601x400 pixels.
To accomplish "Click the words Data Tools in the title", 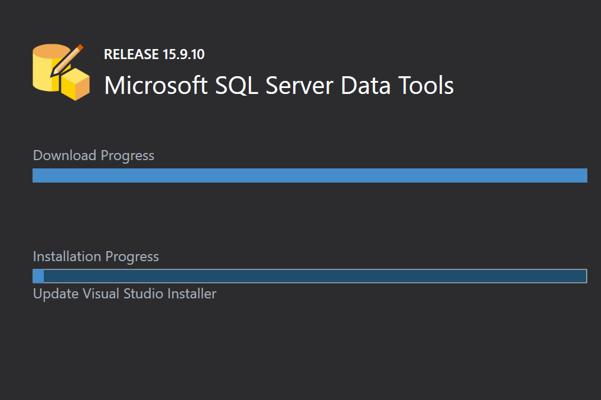I will click(397, 85).
